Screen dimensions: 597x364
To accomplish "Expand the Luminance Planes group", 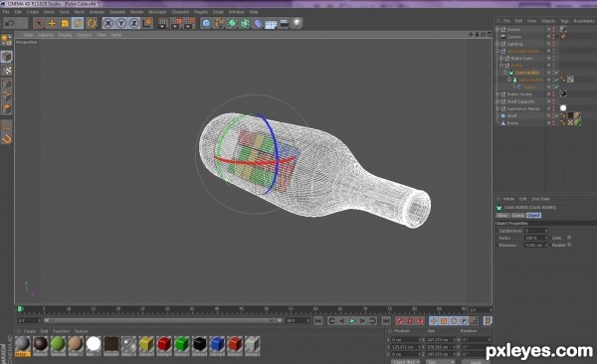I will (x=497, y=108).
